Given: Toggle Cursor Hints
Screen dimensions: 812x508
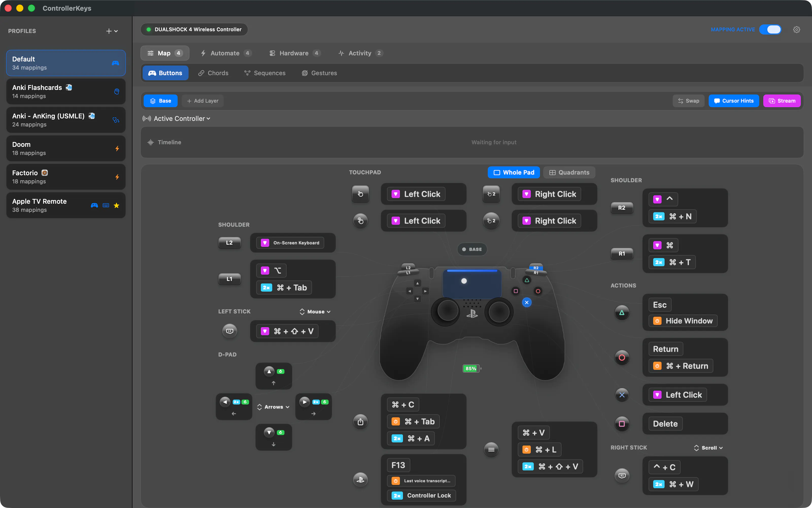Looking at the screenshot, I should (734, 101).
